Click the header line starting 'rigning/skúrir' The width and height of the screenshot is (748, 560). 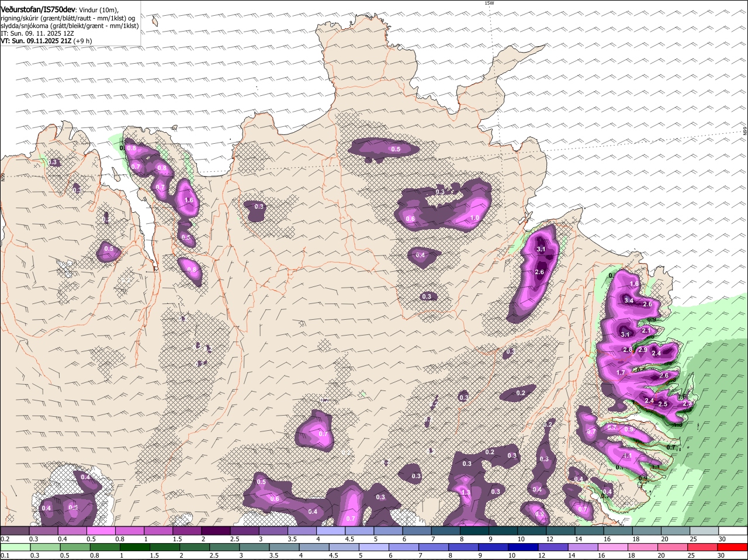(x=68, y=18)
